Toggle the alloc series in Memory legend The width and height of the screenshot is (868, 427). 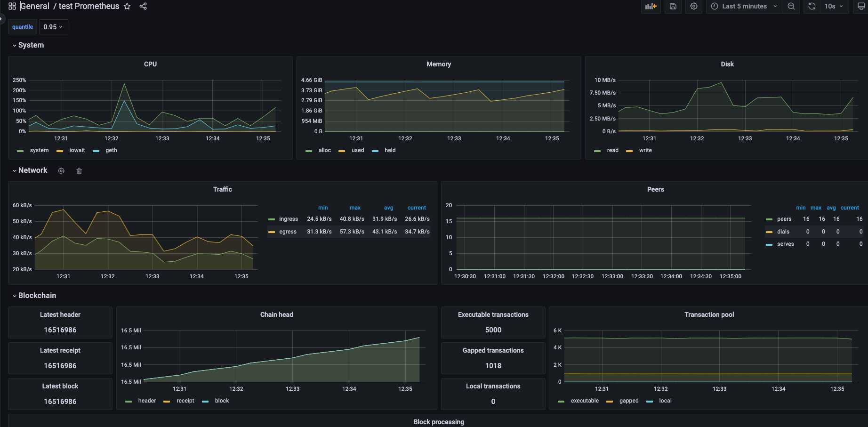coord(325,150)
